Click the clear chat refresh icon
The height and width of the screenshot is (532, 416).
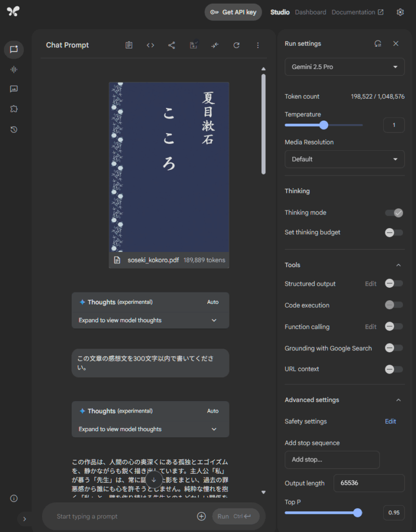236,45
